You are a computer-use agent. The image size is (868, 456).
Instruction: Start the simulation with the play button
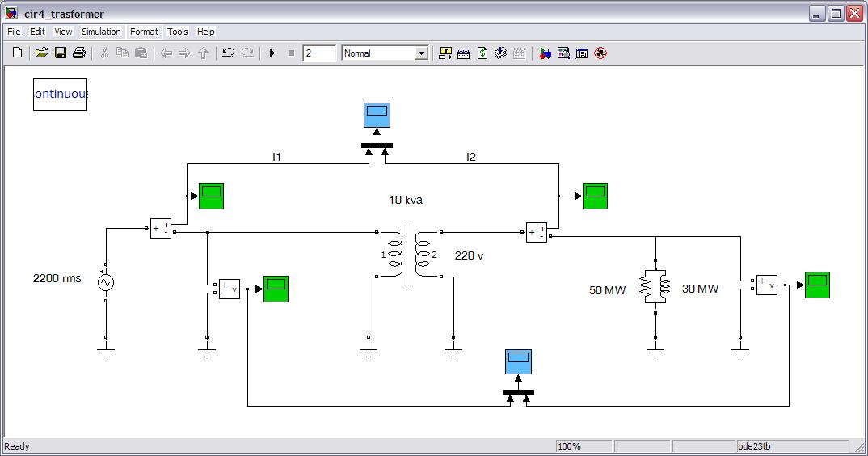click(272, 53)
